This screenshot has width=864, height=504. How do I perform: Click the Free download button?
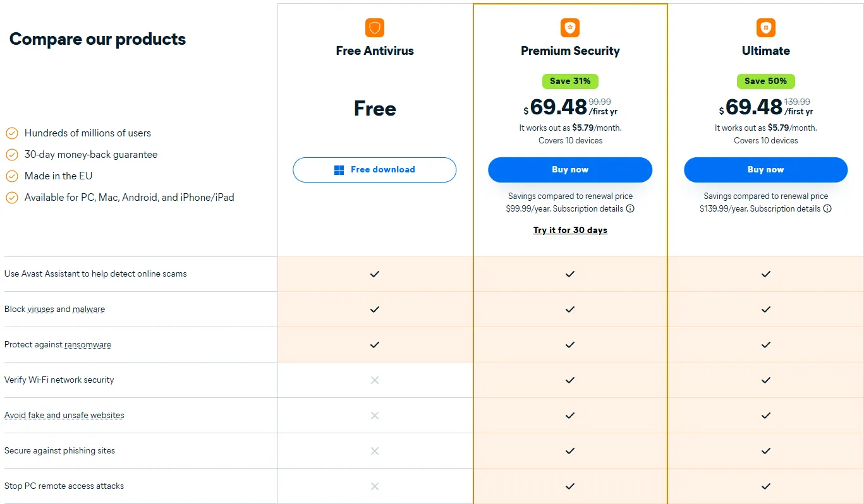click(374, 169)
